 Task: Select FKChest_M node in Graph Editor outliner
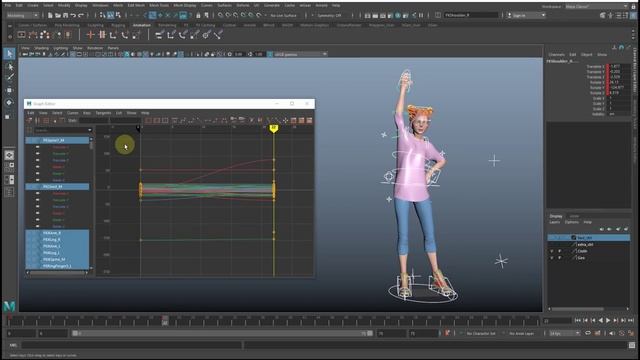tap(57, 187)
